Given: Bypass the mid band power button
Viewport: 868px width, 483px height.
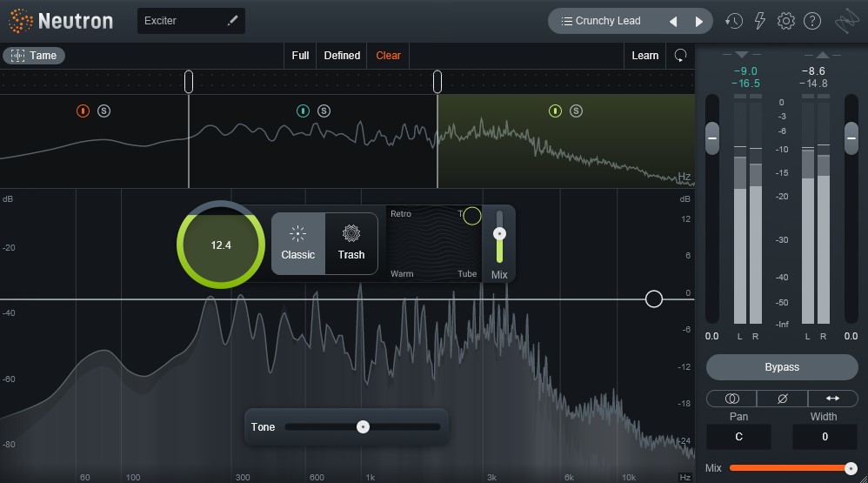Looking at the screenshot, I should [303, 111].
